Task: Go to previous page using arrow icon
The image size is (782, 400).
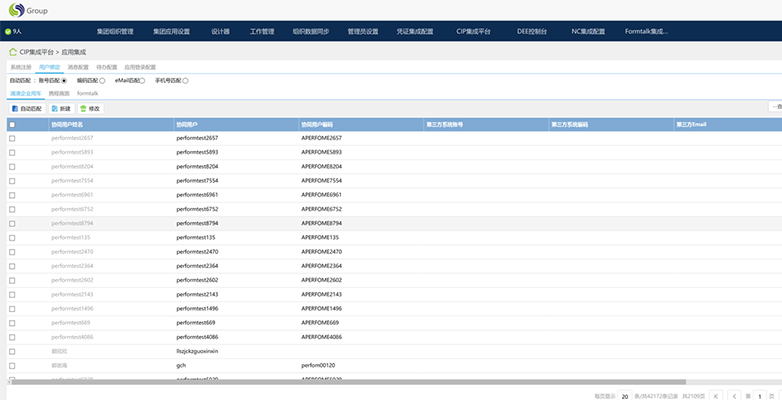Action: 733,396
